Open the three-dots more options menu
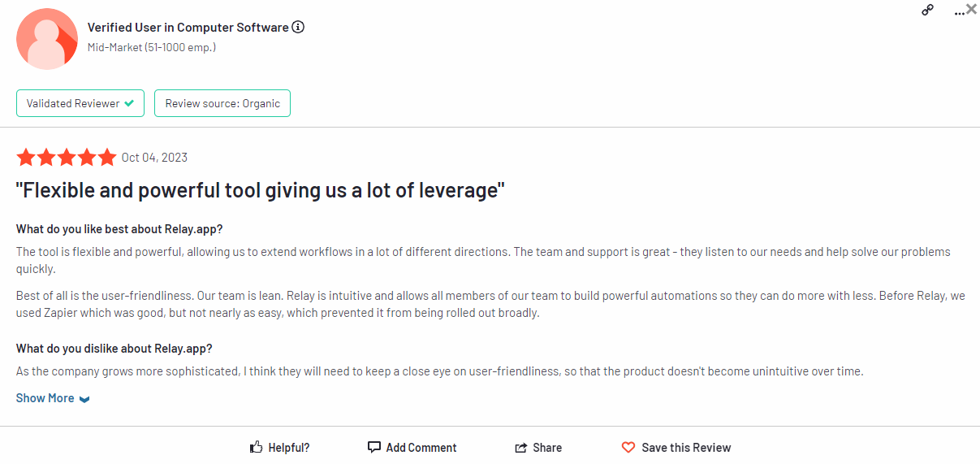The height and width of the screenshot is (464, 980). (959, 13)
